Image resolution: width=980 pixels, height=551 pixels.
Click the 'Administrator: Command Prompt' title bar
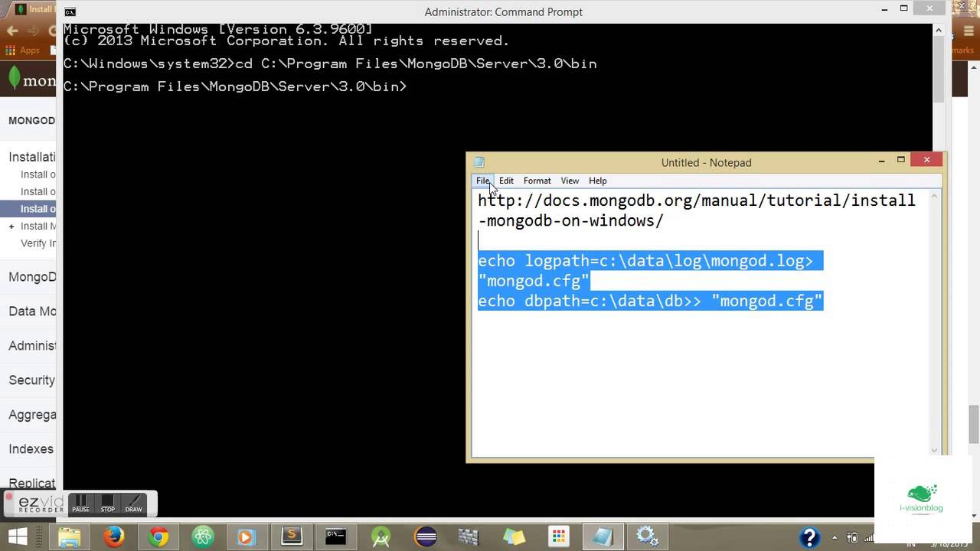click(x=503, y=11)
